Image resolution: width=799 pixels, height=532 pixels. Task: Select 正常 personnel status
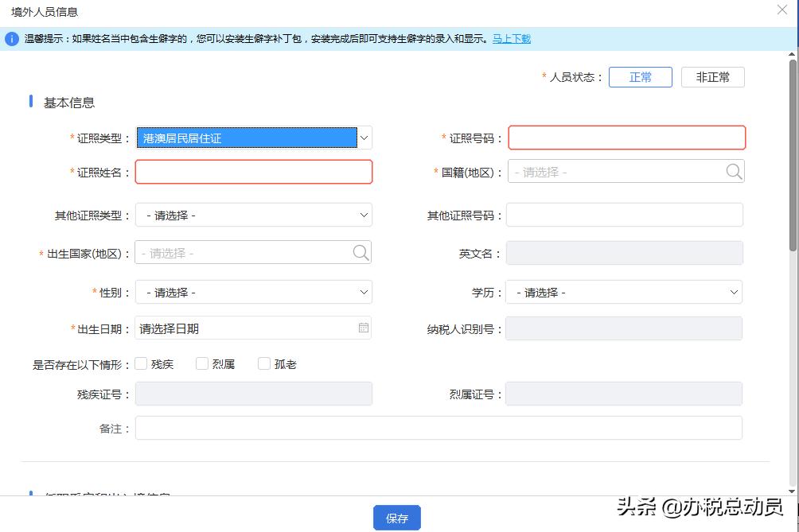point(641,77)
